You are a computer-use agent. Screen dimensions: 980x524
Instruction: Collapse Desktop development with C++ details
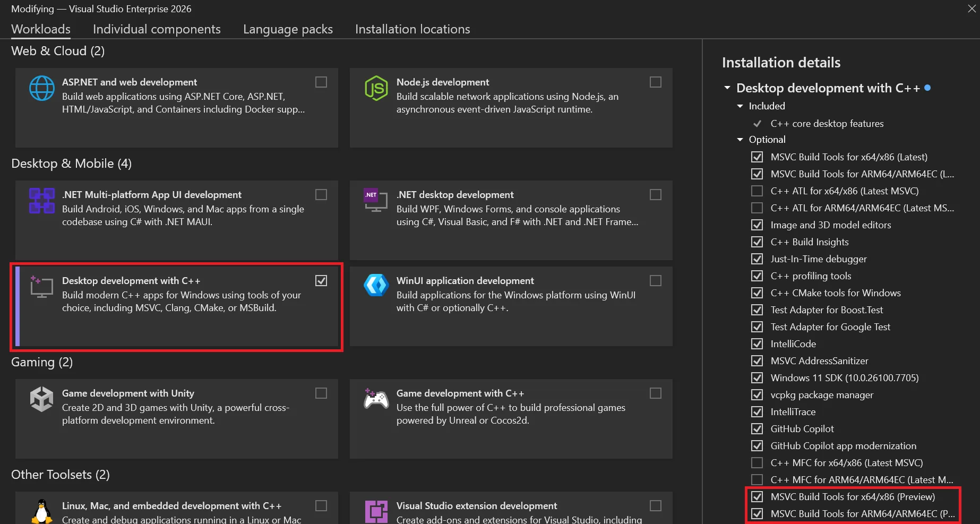pos(727,88)
